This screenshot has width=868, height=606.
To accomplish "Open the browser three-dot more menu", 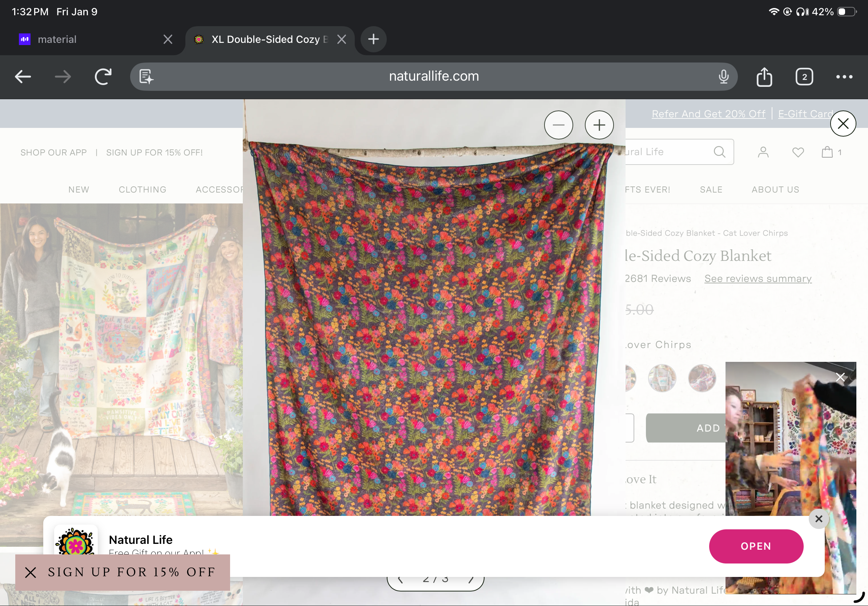I will [x=844, y=77].
